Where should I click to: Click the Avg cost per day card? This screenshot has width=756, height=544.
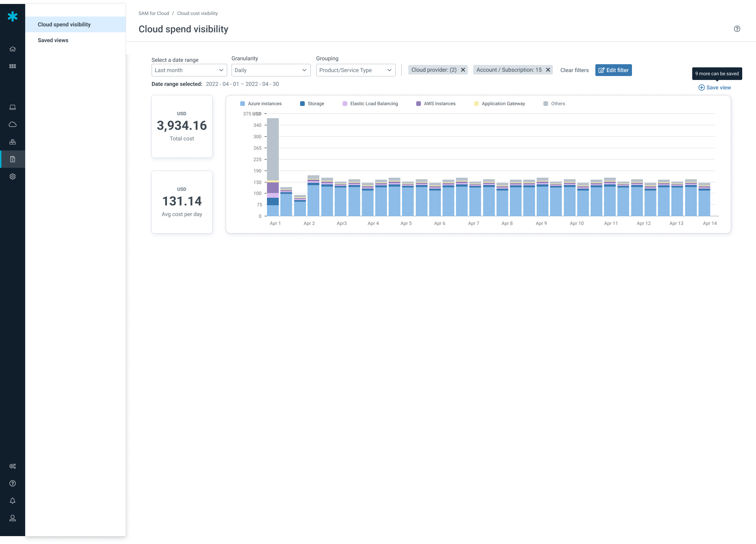coord(182,202)
